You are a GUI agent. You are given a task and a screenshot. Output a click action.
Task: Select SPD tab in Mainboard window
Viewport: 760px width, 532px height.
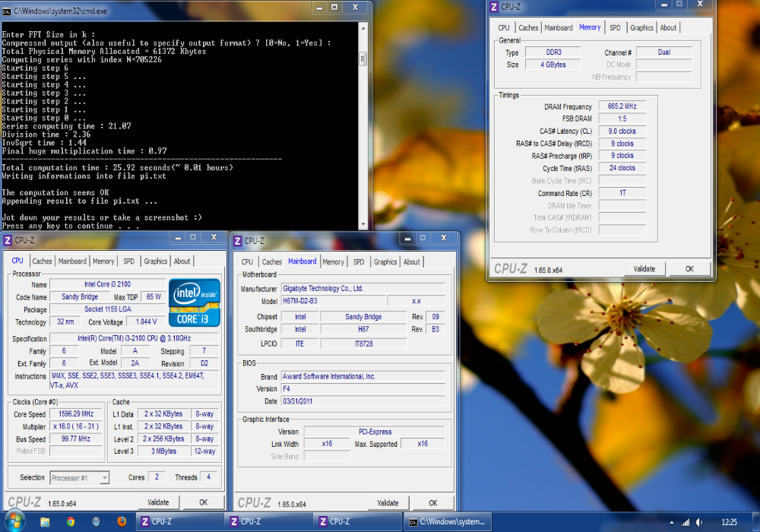[x=359, y=261]
